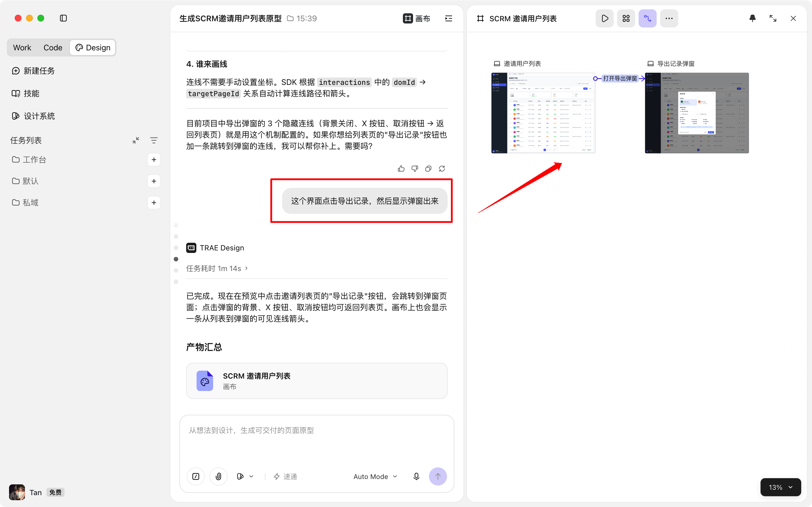This screenshot has height=507, width=812.
Task: Click the slash command icon
Action: tap(196, 476)
